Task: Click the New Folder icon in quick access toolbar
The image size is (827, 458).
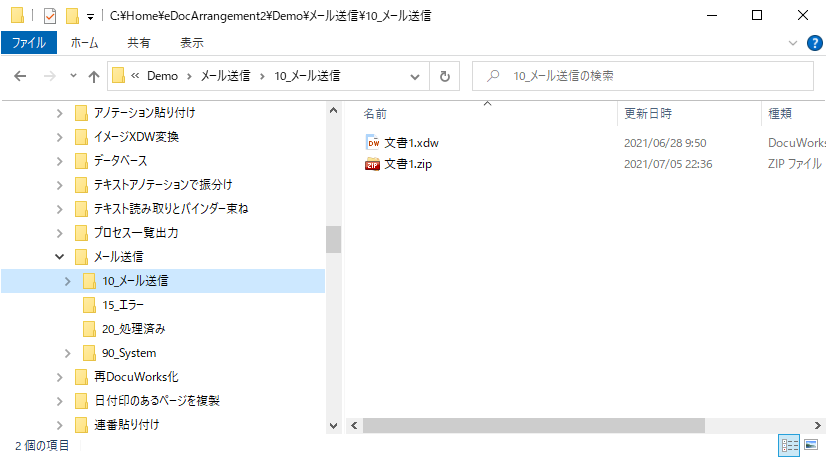Action: [72, 16]
